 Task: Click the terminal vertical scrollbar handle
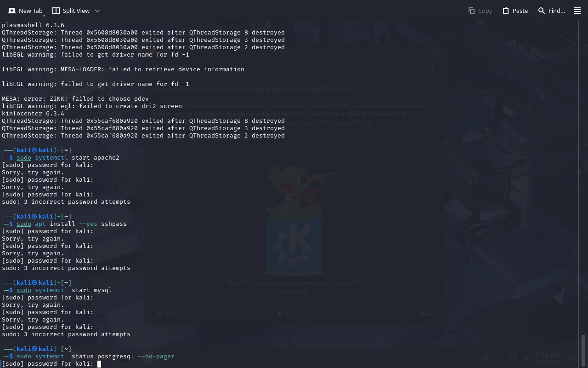tap(583, 351)
